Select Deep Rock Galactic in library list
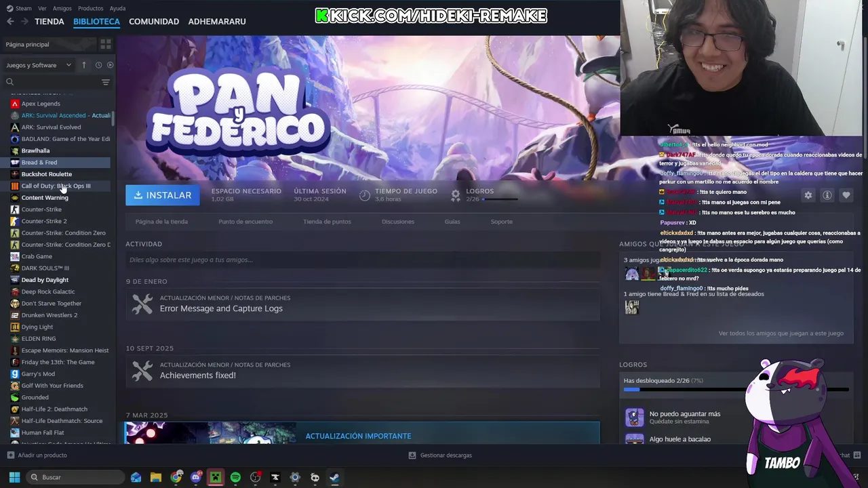 coord(48,291)
